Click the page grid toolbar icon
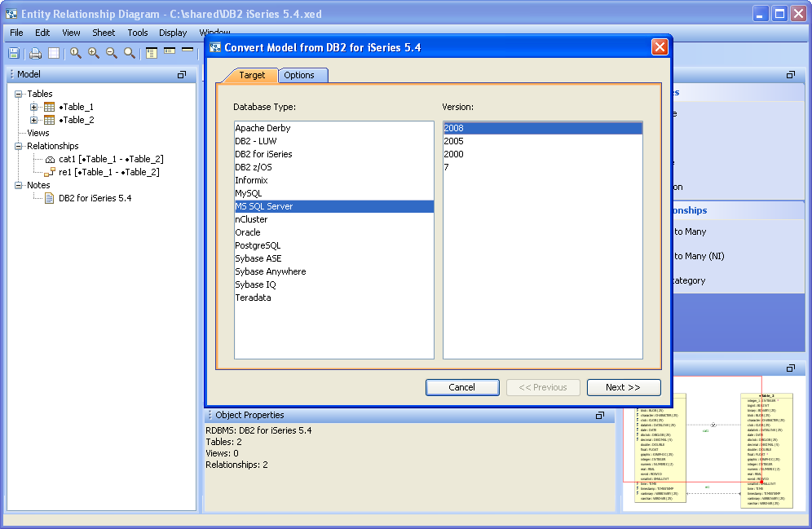This screenshot has width=812, height=529. tap(54, 53)
